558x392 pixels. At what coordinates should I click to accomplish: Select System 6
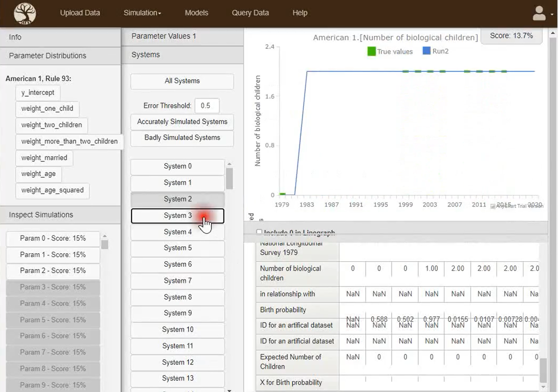[x=178, y=264]
